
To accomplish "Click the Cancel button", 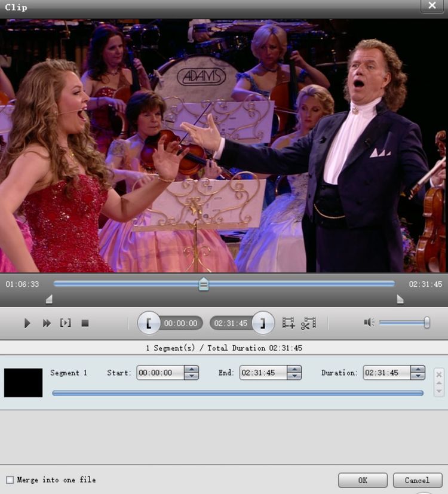I will click(x=418, y=480).
